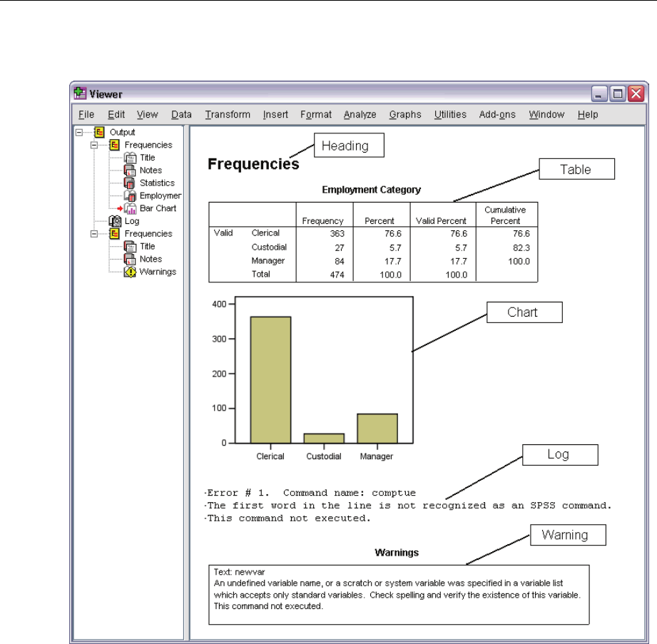Viewport: 657px width, 644px height.
Task: Click cumulative percent value 82.3
Action: [x=521, y=247]
